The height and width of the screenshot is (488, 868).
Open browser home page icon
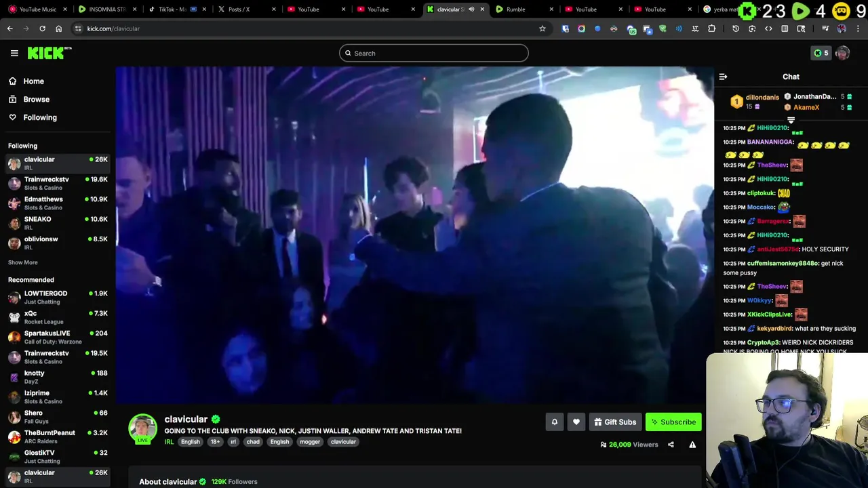(58, 28)
